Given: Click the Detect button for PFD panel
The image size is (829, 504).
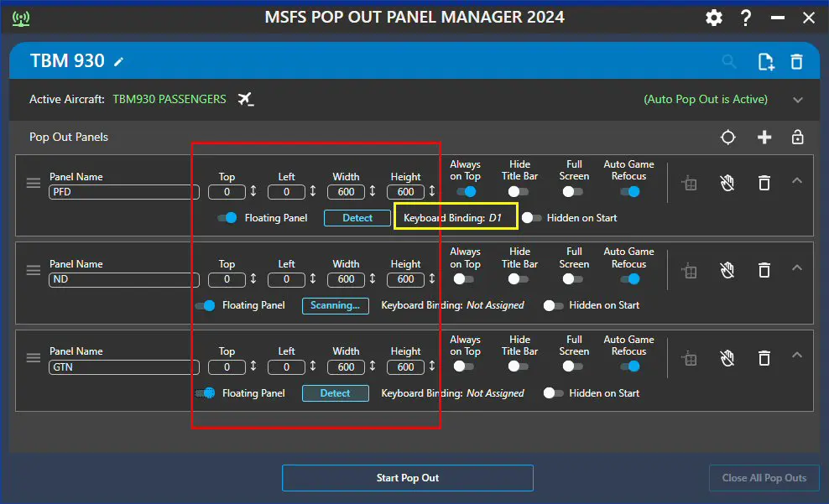Looking at the screenshot, I should coord(357,218).
